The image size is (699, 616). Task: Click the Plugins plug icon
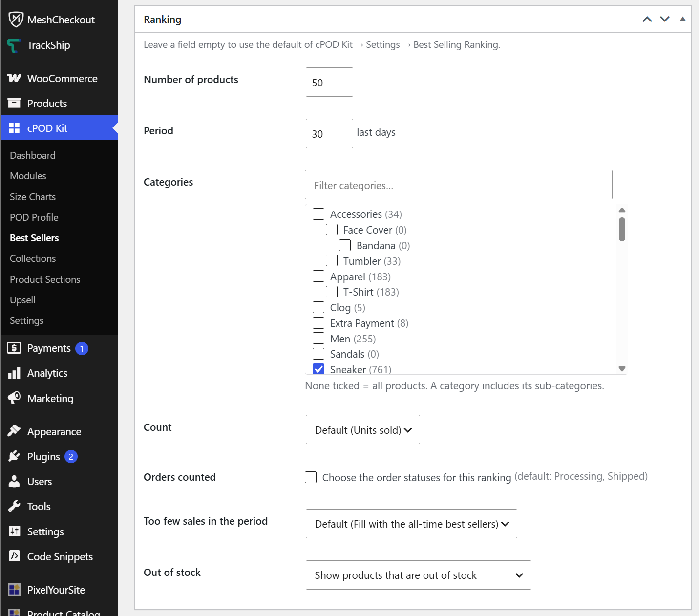click(x=14, y=456)
